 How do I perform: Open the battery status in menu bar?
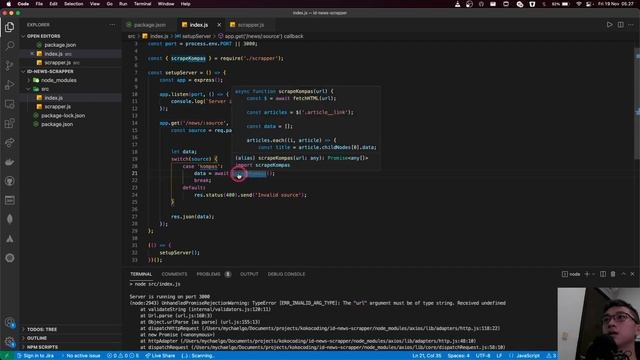(x=561, y=4)
